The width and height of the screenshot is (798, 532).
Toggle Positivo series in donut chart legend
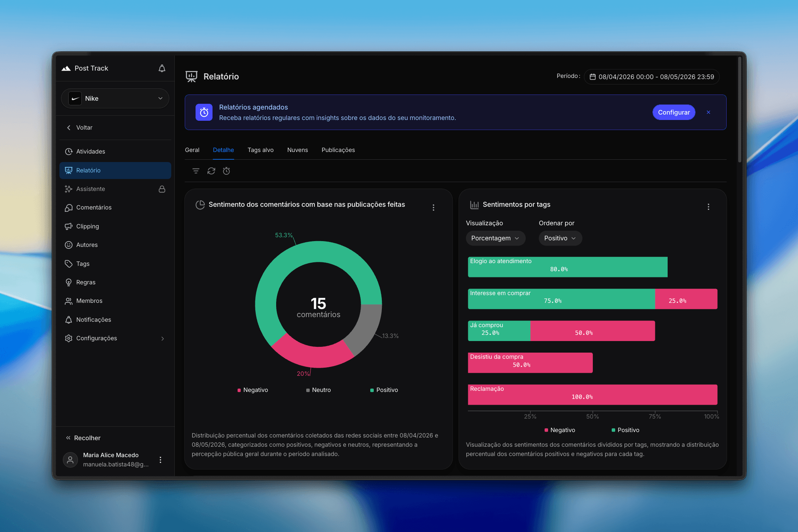[x=384, y=390]
